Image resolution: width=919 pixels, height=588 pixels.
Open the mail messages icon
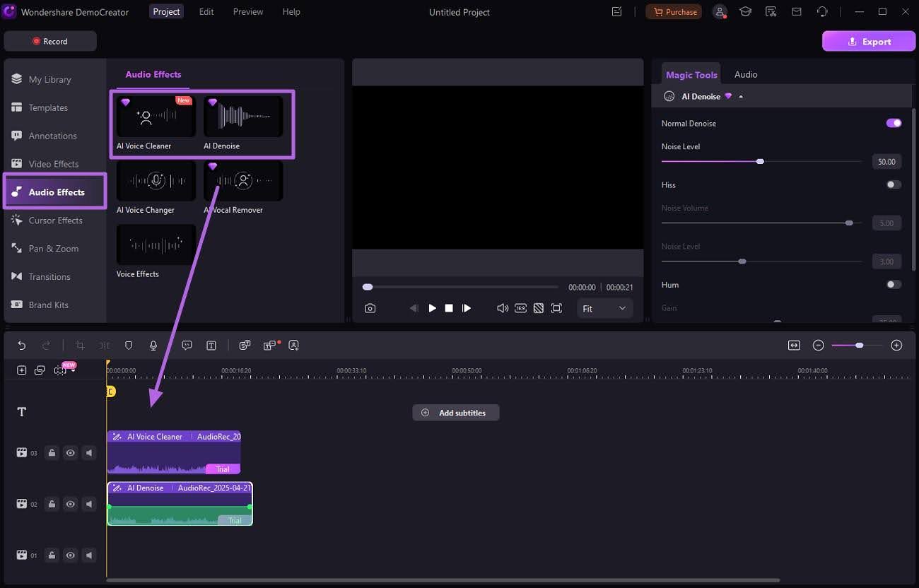797,12
